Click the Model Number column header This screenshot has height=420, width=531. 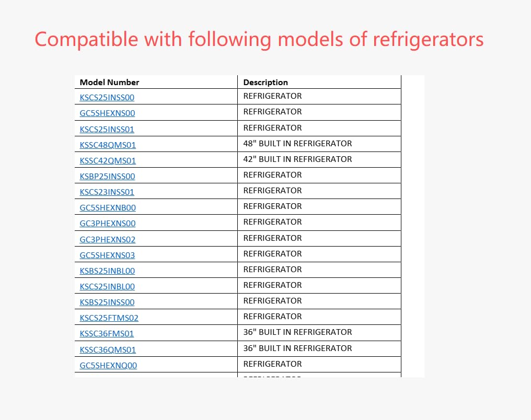pos(109,83)
